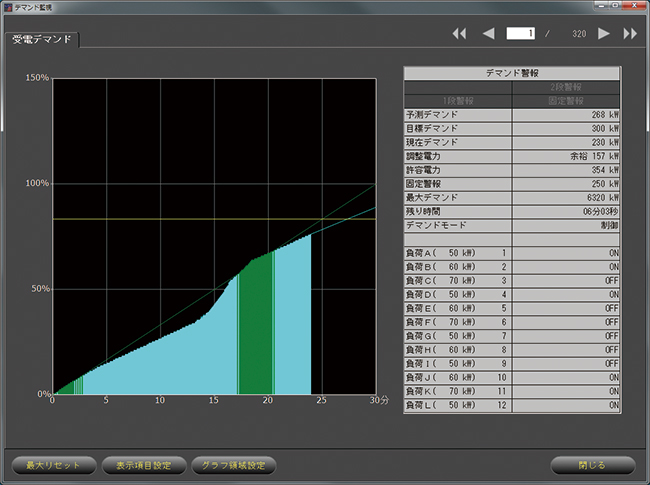The width and height of the screenshot is (650, 485).
Task: Jump to the last page (double right arrow)
Action: [x=630, y=34]
